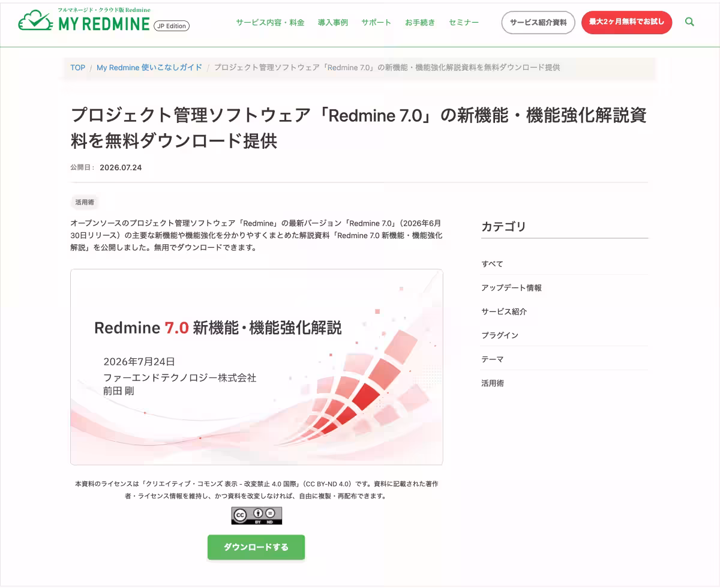This screenshot has width=720, height=588.
Task: Click the My Redmine cloud logo
Action: click(x=84, y=20)
